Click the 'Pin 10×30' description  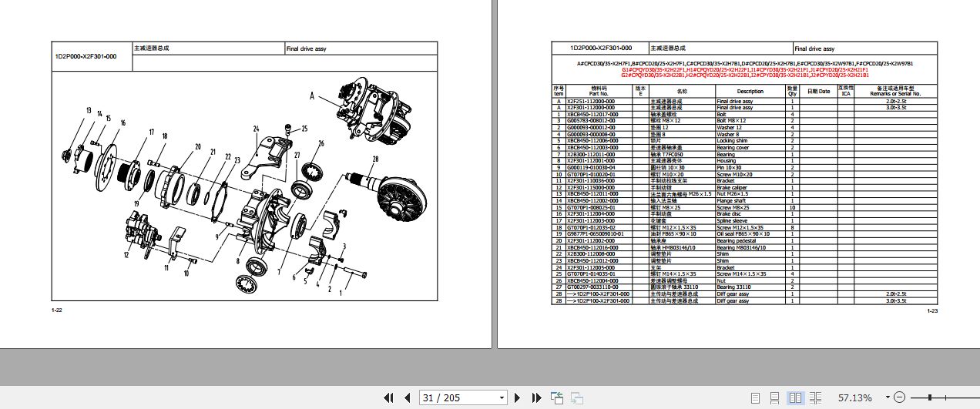[729, 167]
